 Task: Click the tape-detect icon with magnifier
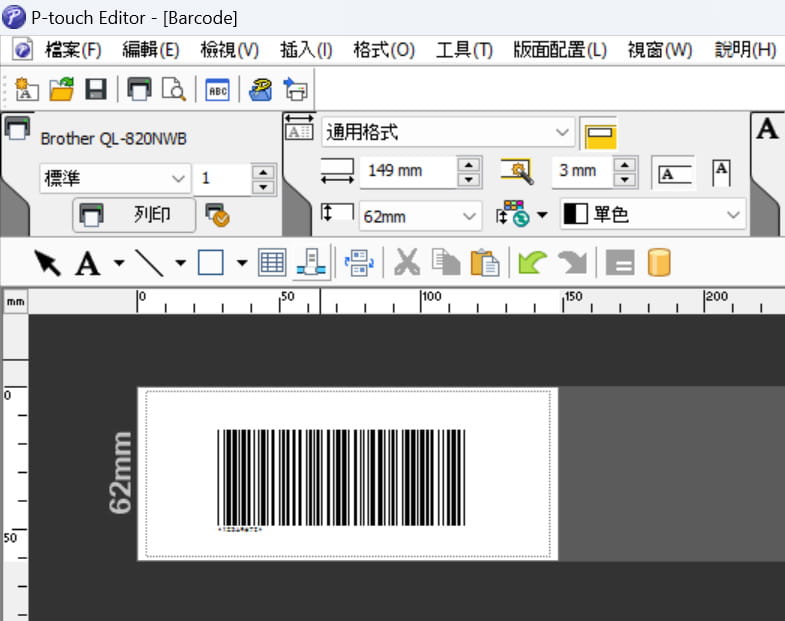pos(517,172)
